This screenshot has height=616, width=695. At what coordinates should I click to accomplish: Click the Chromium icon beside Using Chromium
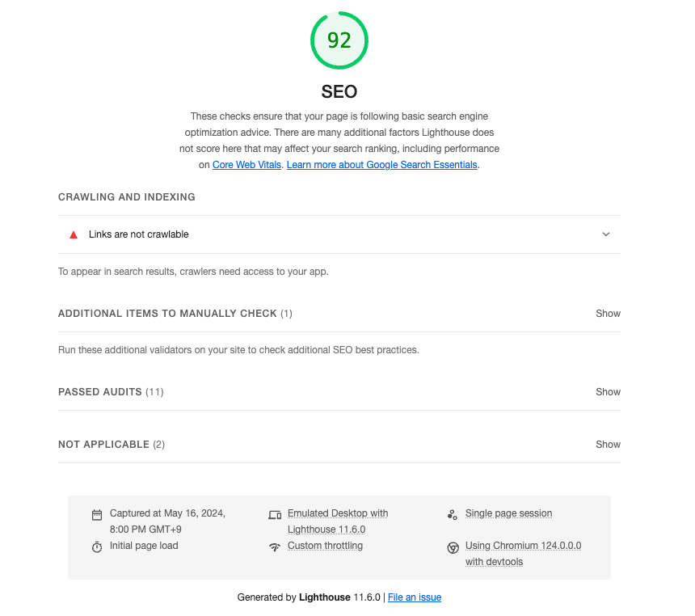coord(453,548)
